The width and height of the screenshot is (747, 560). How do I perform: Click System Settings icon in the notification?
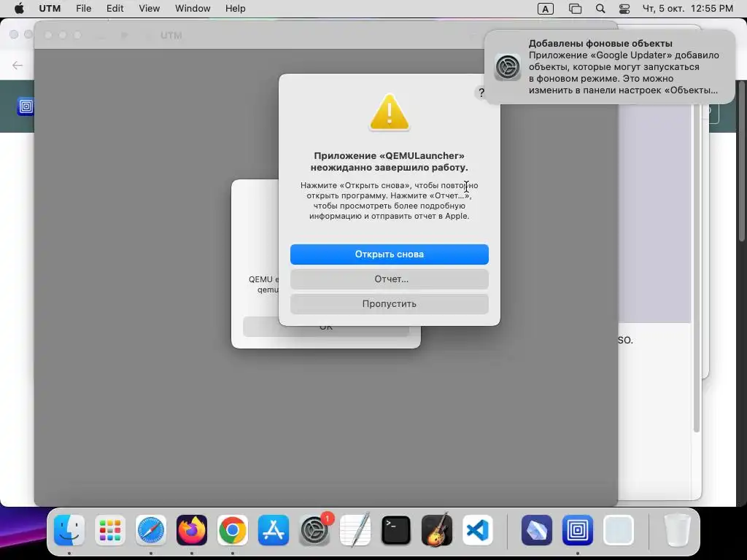coord(508,66)
